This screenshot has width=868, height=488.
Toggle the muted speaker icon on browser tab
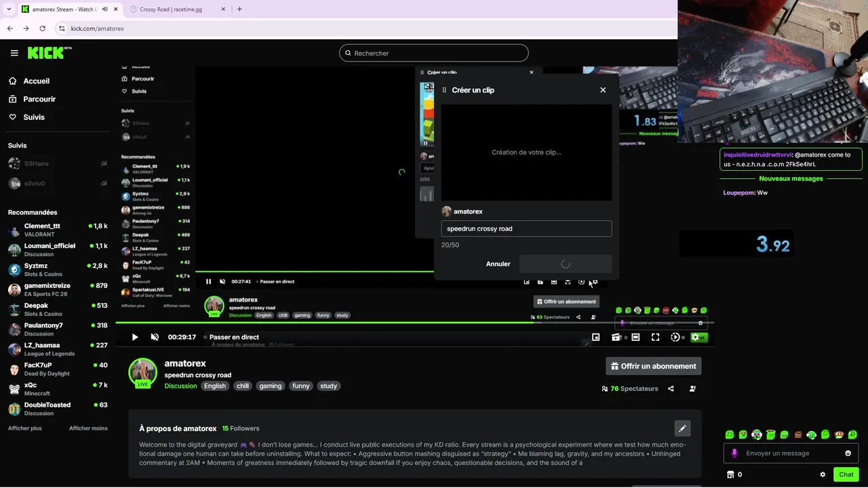click(x=104, y=9)
